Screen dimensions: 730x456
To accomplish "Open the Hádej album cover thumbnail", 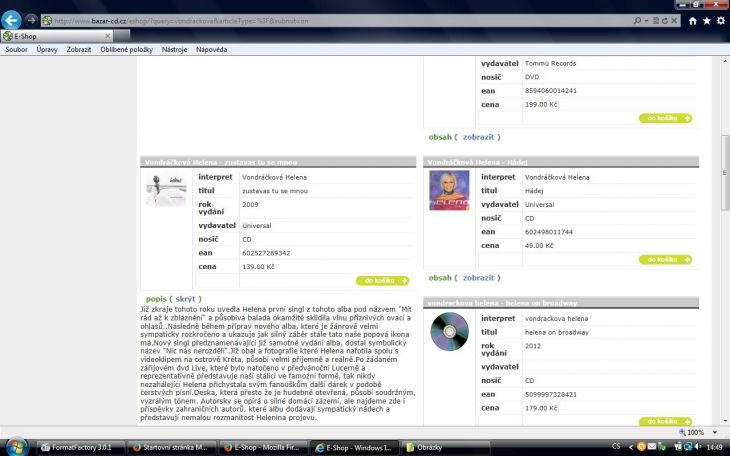I will point(449,190).
